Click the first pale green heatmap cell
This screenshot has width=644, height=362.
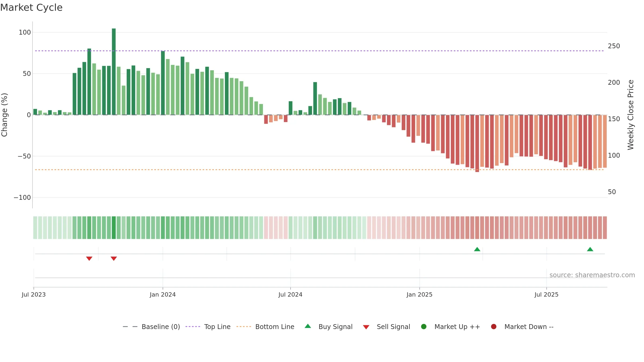tap(35, 228)
